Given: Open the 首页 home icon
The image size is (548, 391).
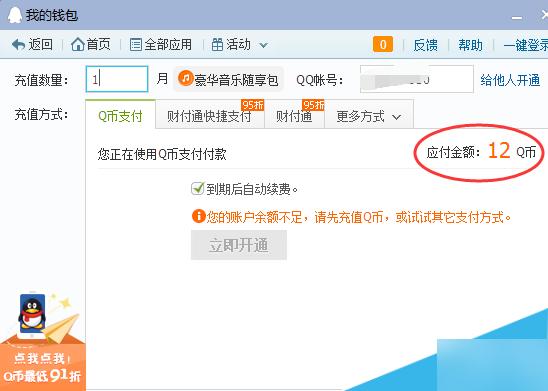Looking at the screenshot, I should pos(78,44).
